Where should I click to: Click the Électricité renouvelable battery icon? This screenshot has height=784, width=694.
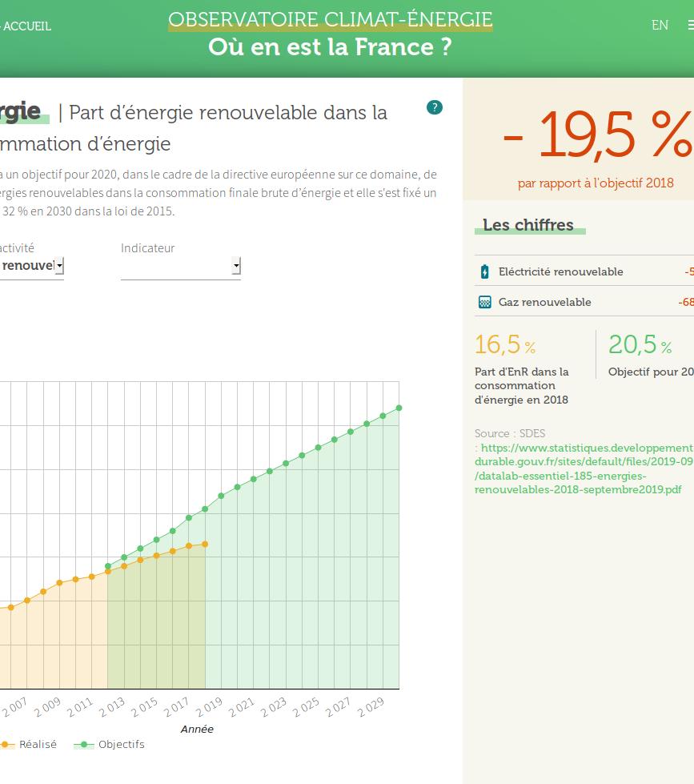(484, 271)
